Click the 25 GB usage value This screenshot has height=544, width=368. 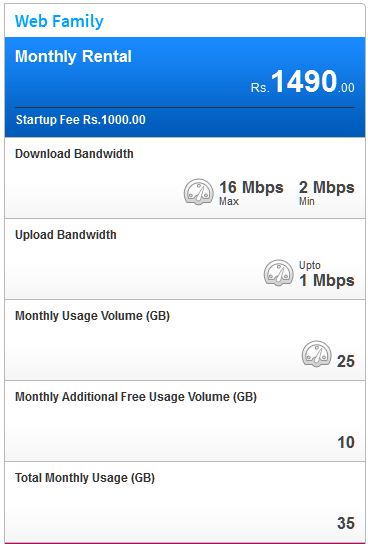point(346,362)
